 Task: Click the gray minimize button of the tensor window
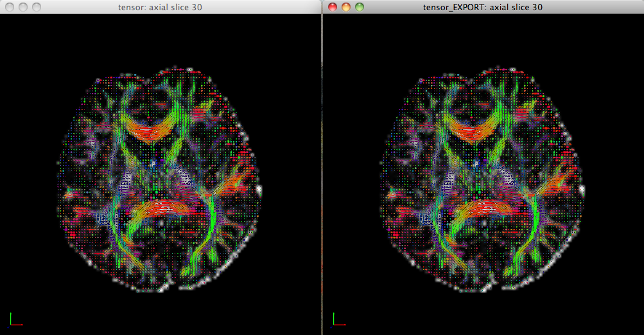tap(22, 7)
